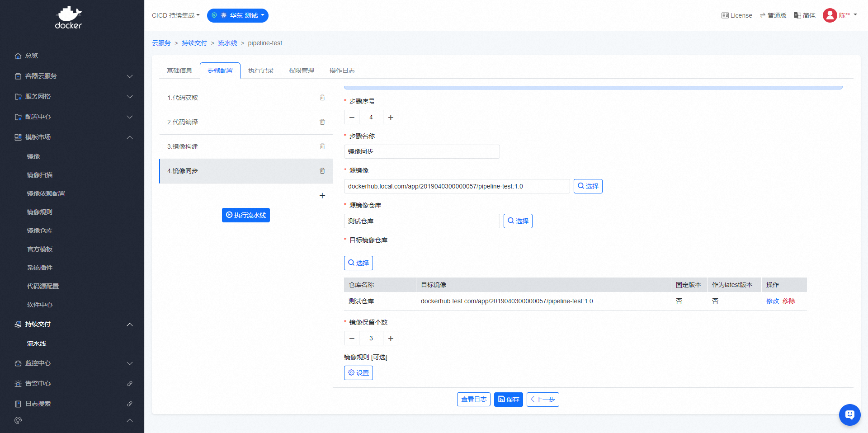Increase the 步骤序号 step number
Screen dimensions: 868x433
391,118
